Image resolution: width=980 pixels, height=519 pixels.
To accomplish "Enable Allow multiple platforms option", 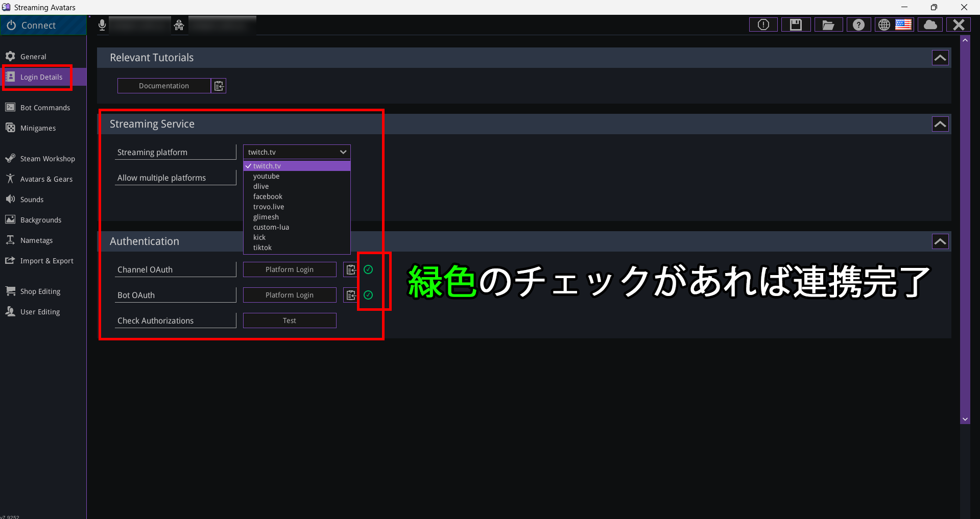I will [175, 178].
